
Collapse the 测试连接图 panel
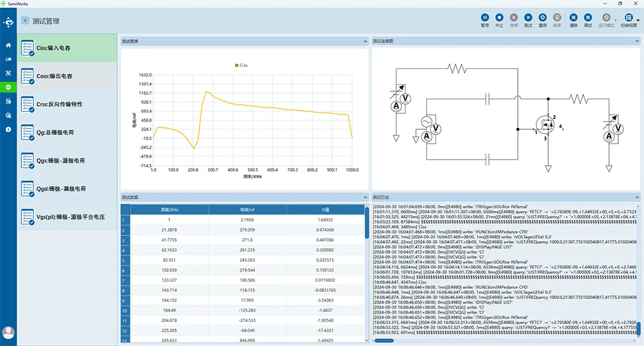click(x=638, y=41)
